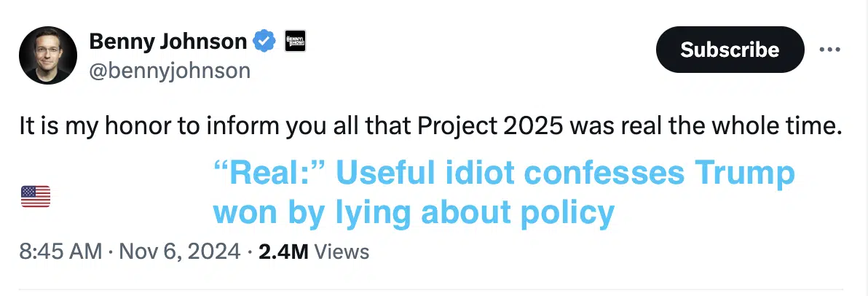The image size is (868, 296).
Task: Select the Nov 6, 2024 date
Action: click(x=180, y=252)
